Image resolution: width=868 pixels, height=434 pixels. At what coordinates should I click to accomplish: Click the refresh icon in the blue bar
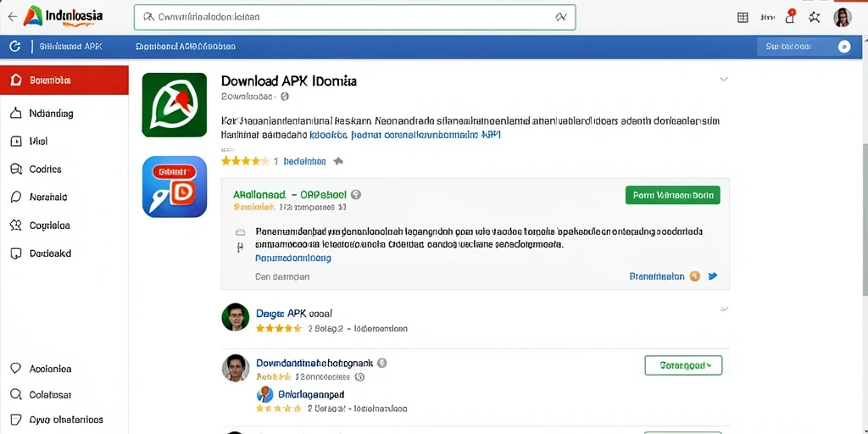(x=15, y=47)
